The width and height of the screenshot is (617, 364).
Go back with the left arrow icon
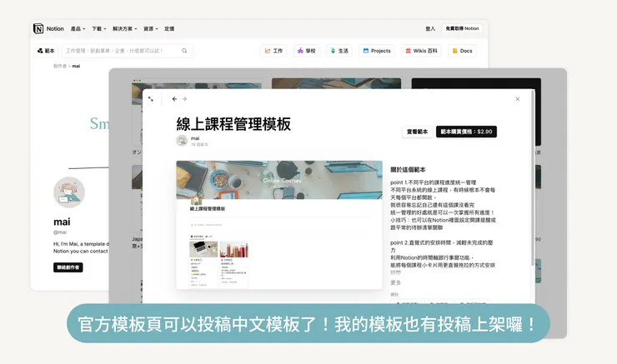[x=174, y=99]
